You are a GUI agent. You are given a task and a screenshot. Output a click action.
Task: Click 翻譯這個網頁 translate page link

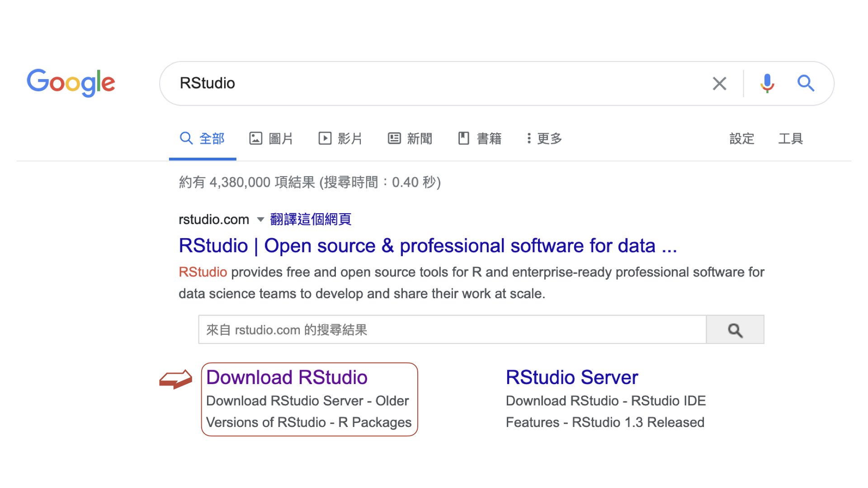[x=311, y=220]
